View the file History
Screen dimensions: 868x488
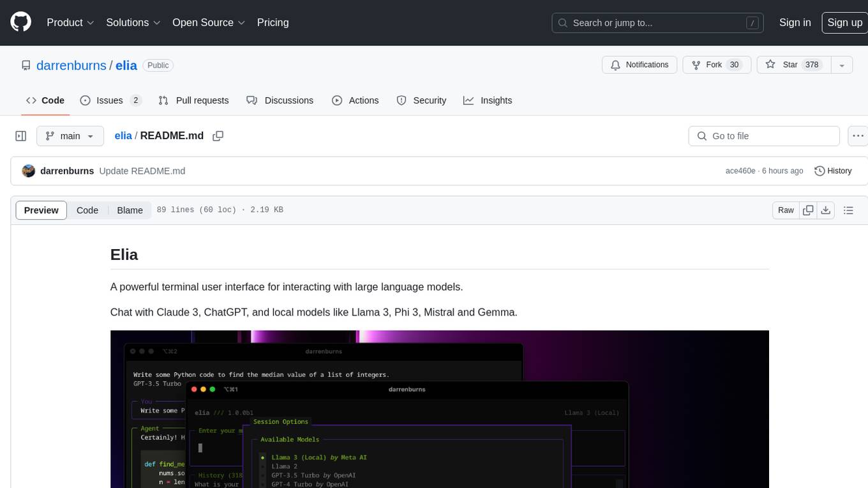pyautogui.click(x=833, y=171)
